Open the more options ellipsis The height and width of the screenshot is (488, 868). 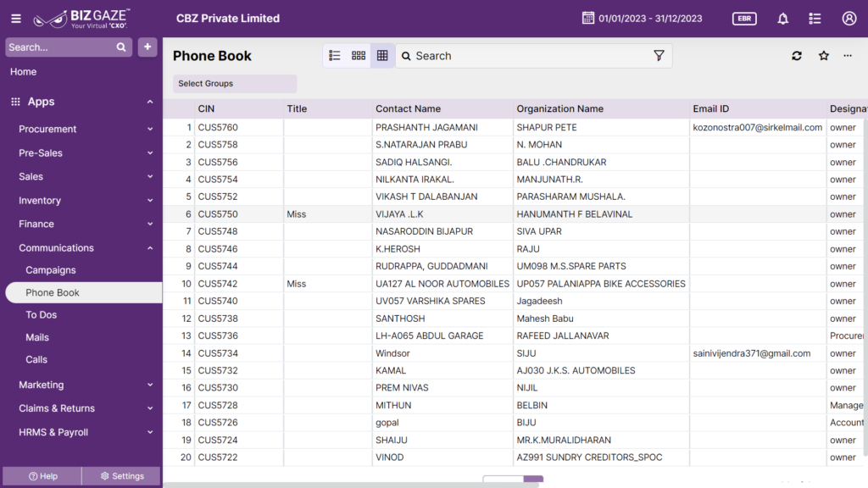coord(848,56)
